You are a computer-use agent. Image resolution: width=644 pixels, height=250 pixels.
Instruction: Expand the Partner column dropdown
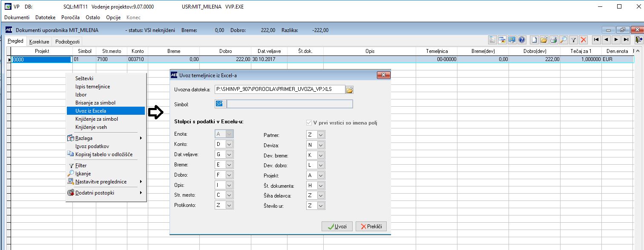coord(321,135)
